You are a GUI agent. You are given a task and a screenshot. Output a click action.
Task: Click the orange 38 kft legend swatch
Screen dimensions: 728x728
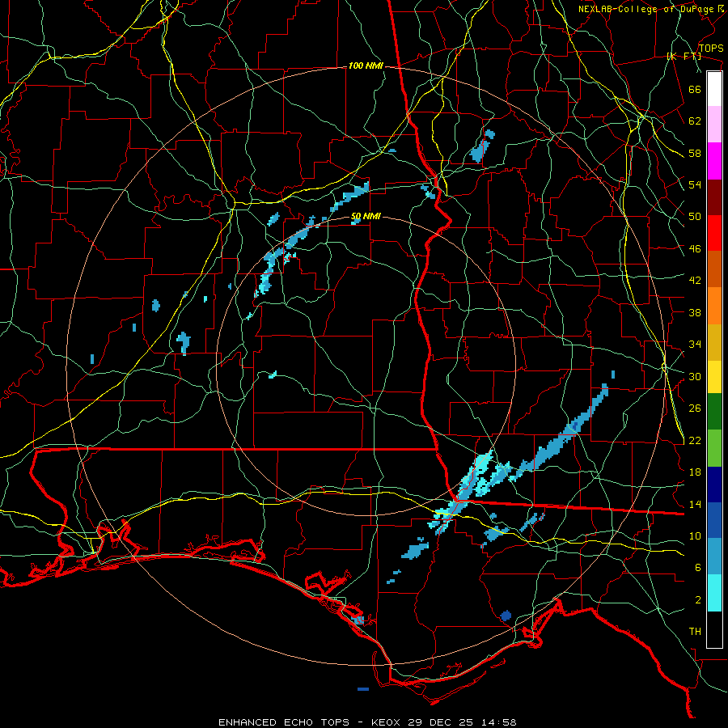714,306
